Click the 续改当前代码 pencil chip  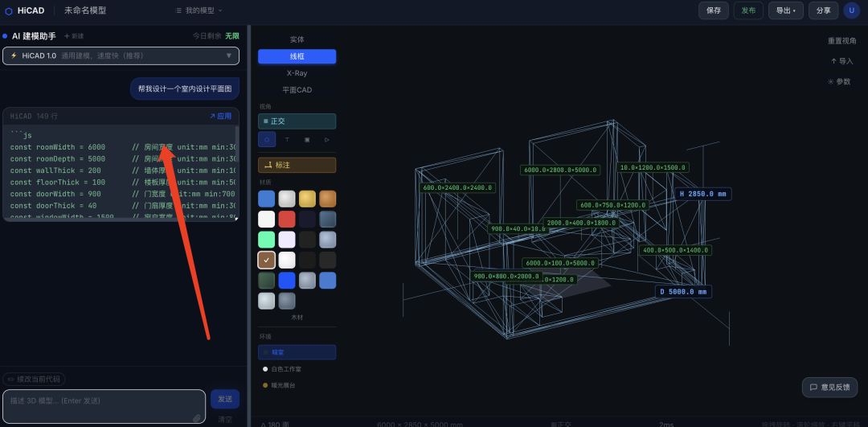pyautogui.click(x=35, y=380)
